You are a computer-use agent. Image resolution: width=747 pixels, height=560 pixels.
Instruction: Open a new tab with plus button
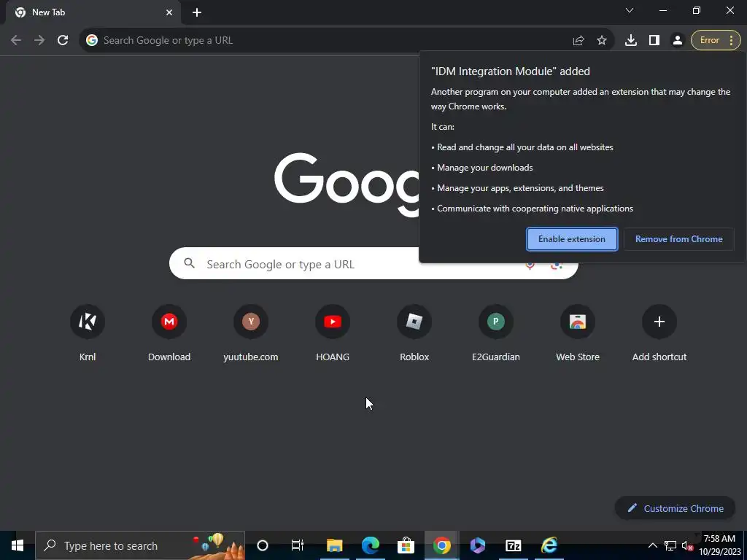pyautogui.click(x=197, y=13)
